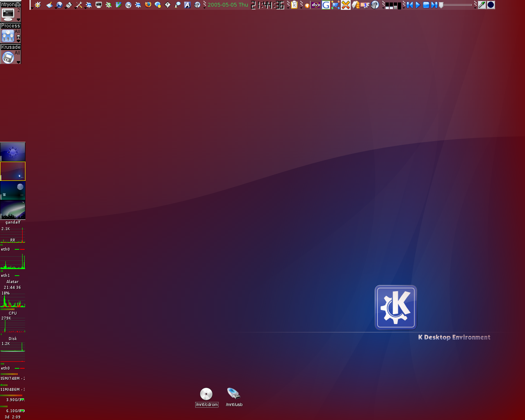
Task: Click the digital clock display in the panel
Action: point(267,5)
